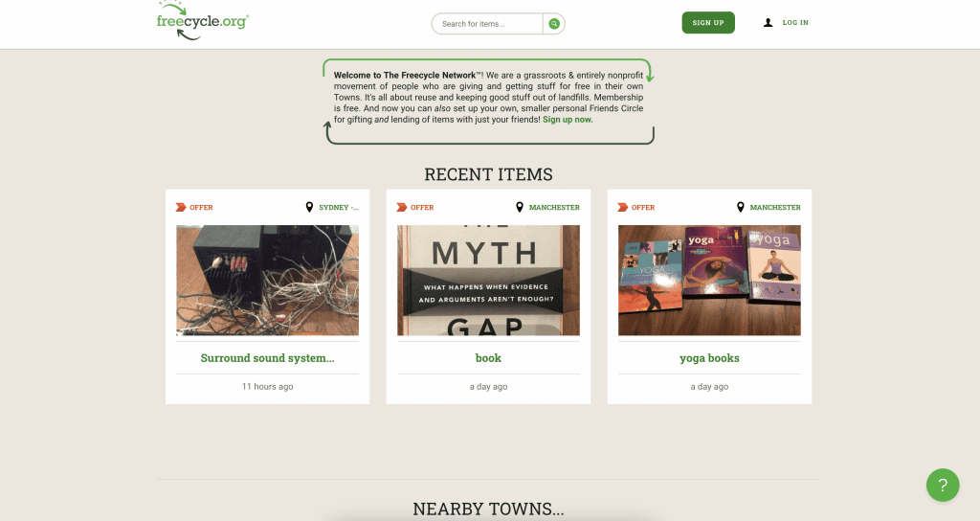
Task: Open the Log In link
Action: click(795, 23)
